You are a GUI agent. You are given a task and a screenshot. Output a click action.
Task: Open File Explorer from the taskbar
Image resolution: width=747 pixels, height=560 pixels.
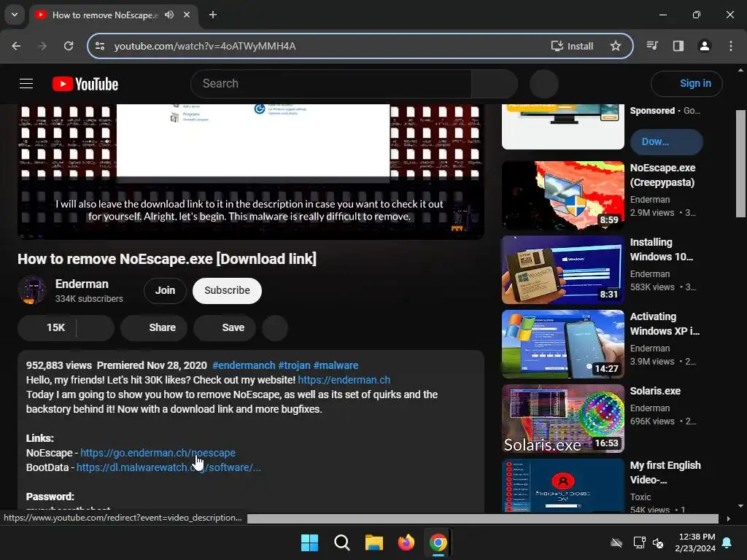(374, 542)
